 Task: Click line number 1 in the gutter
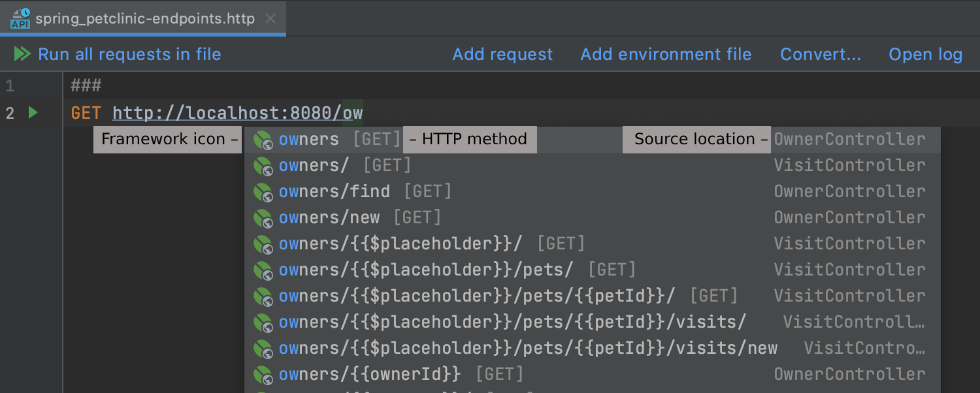tap(10, 86)
